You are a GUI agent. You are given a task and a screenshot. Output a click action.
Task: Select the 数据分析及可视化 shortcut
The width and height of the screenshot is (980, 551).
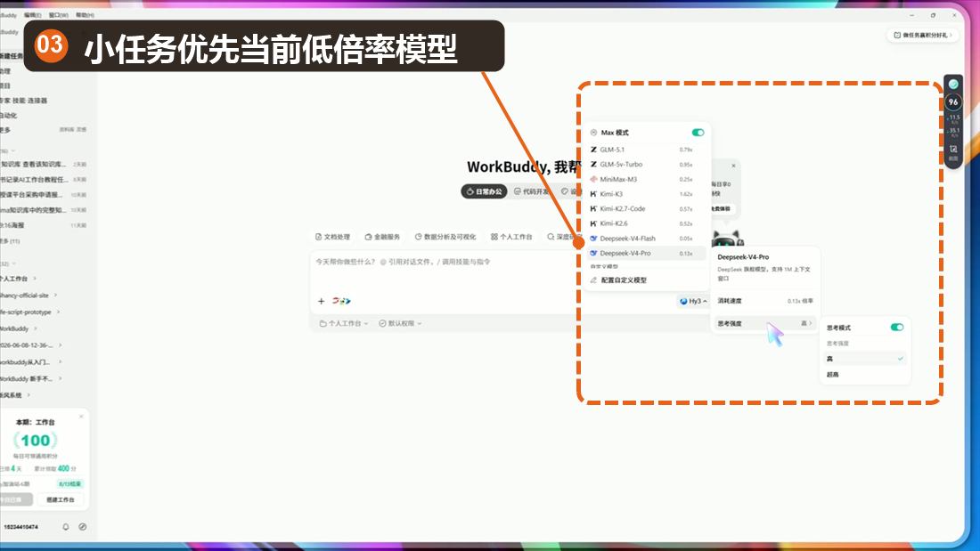445,237
